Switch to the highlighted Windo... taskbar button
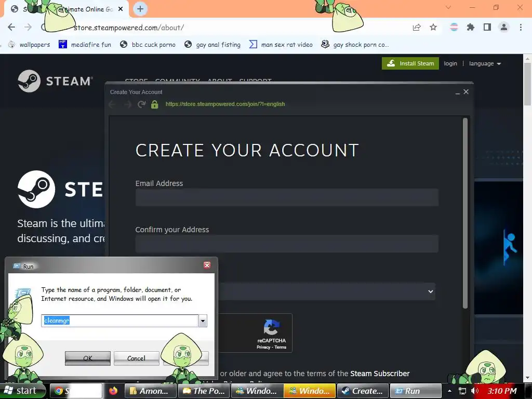The image size is (532, 399). click(x=310, y=391)
